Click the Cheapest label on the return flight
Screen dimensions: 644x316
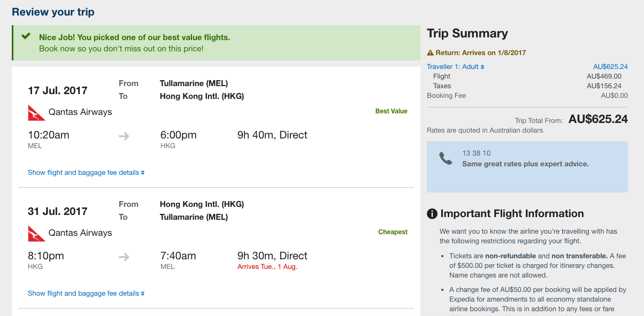(x=393, y=232)
